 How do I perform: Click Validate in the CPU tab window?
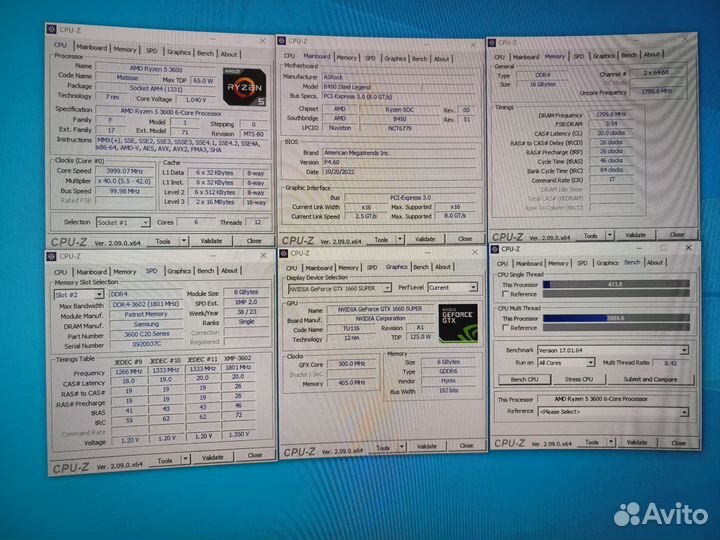[211, 241]
